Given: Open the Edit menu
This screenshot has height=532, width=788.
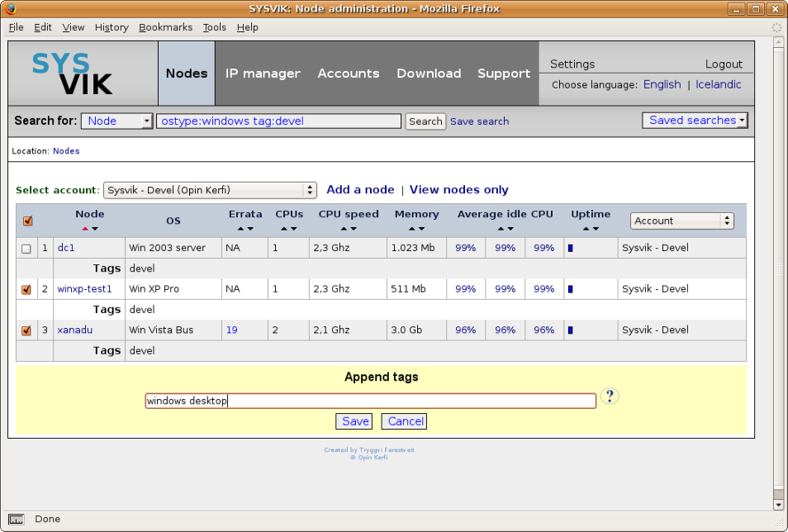Looking at the screenshot, I should 43,27.
